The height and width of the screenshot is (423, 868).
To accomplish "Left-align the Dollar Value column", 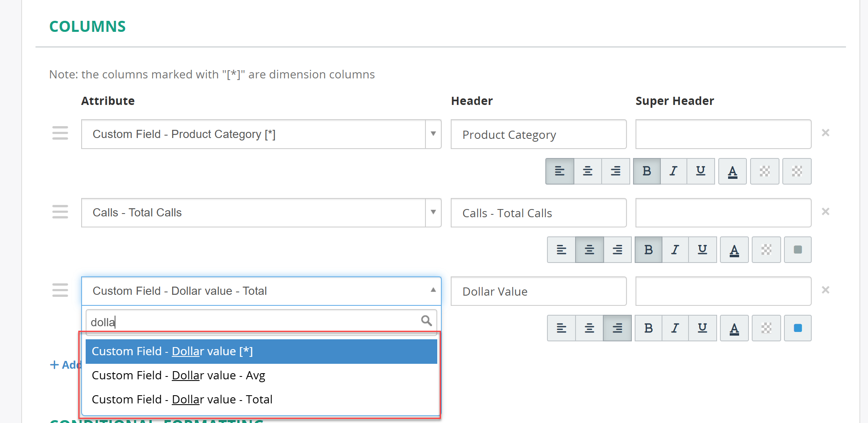I will click(562, 328).
